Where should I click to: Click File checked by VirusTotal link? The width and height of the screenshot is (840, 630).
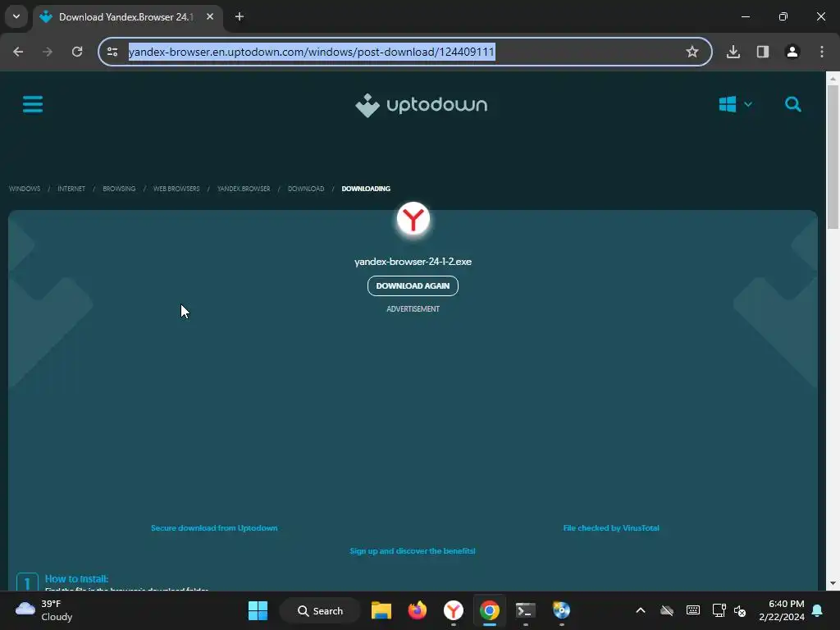610,527
